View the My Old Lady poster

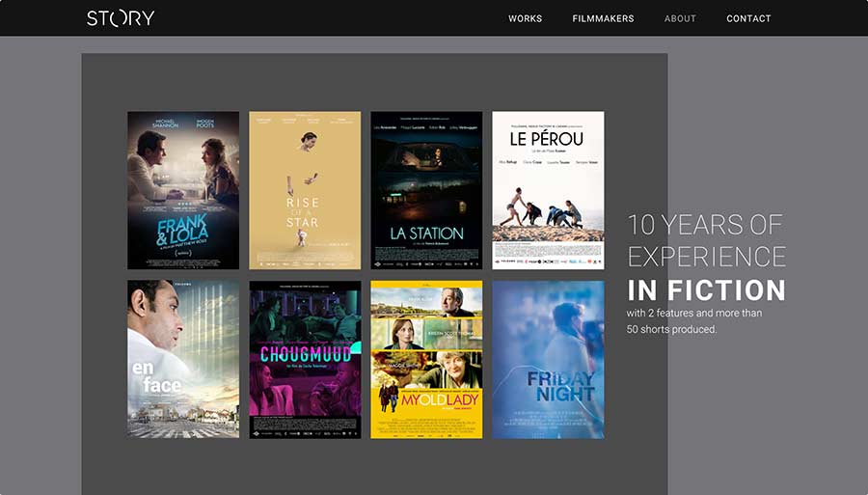click(x=426, y=359)
